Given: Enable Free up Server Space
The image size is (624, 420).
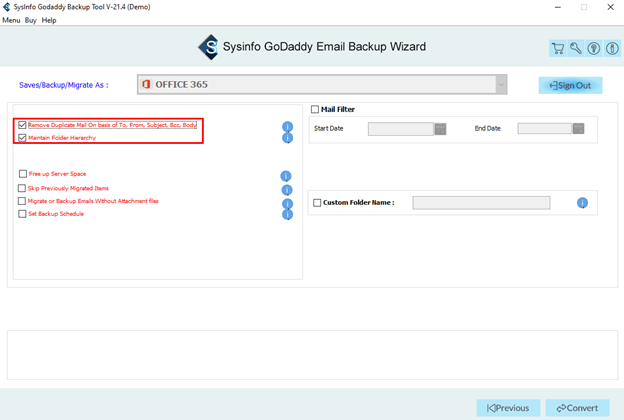Looking at the screenshot, I should tap(23, 174).
